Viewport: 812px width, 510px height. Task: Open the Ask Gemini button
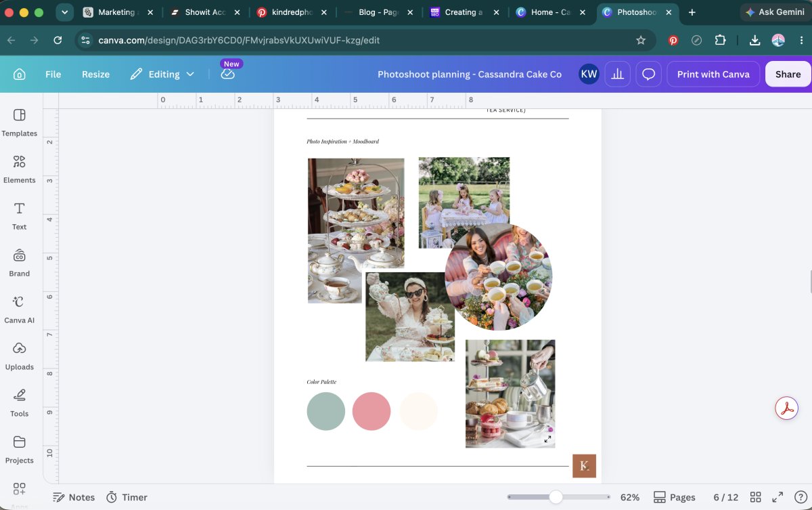(775, 12)
